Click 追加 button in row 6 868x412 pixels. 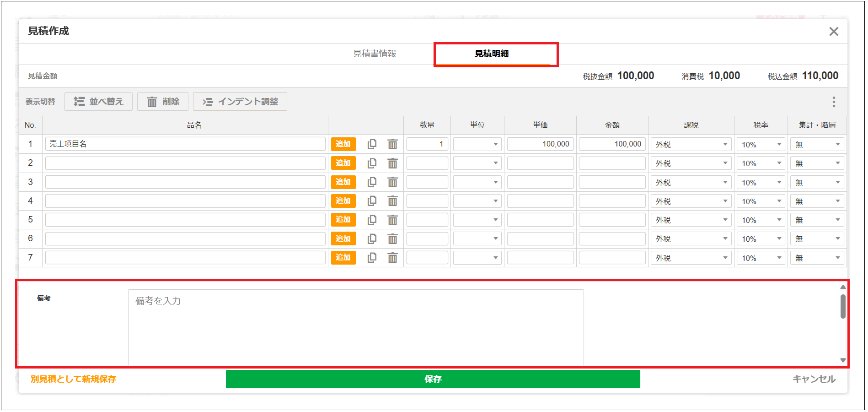coord(343,239)
